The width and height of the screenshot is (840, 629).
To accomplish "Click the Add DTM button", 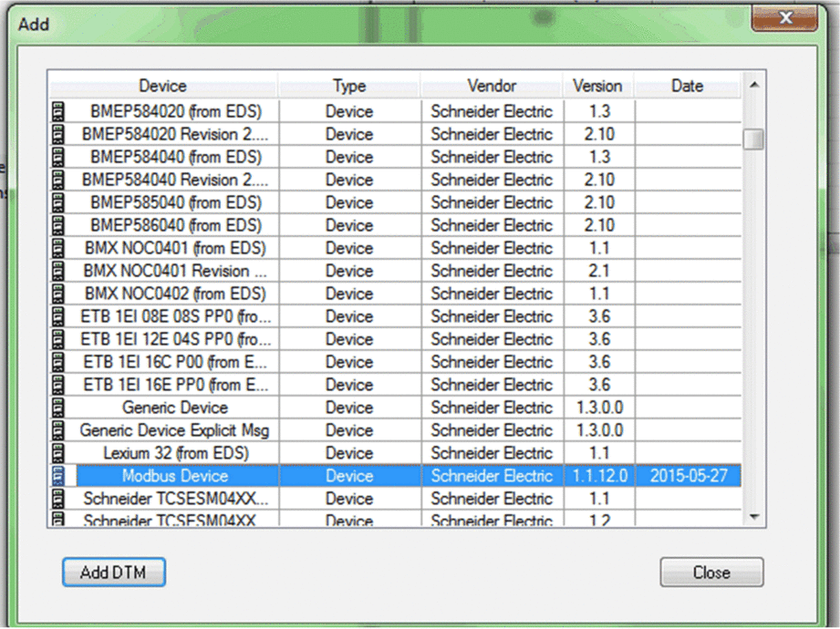I will [114, 572].
